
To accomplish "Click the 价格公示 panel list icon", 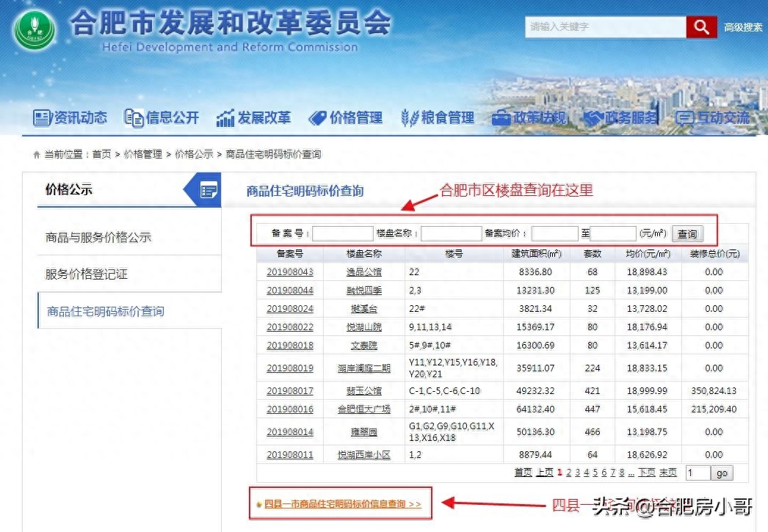I will (209, 190).
